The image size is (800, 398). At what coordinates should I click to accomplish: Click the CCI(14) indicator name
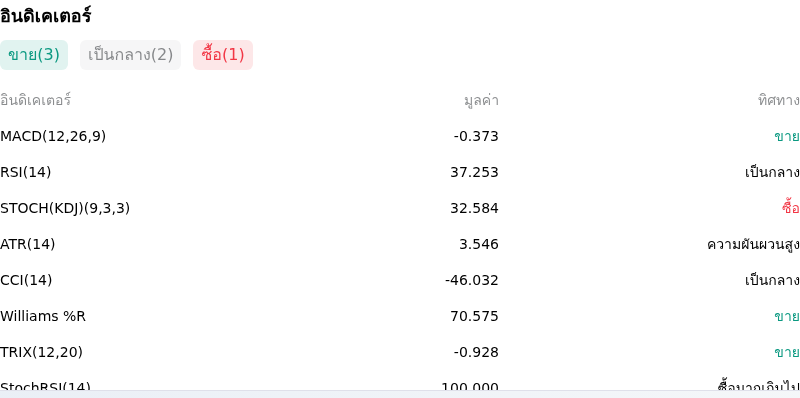point(26,280)
